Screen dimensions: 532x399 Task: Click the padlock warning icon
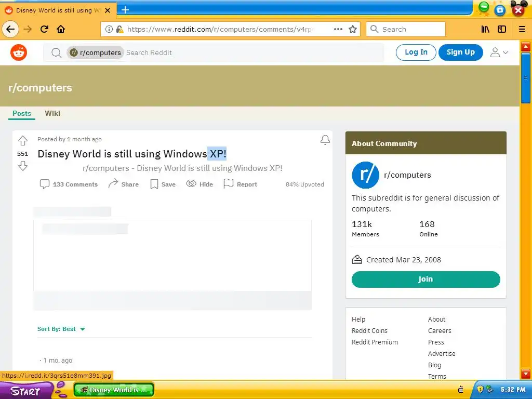[119, 29]
